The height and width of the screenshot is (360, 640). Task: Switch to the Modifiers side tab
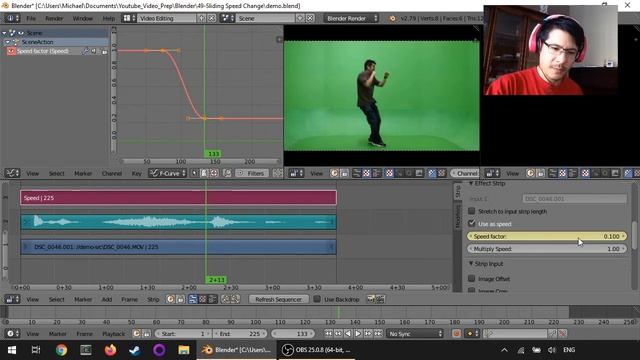458,216
